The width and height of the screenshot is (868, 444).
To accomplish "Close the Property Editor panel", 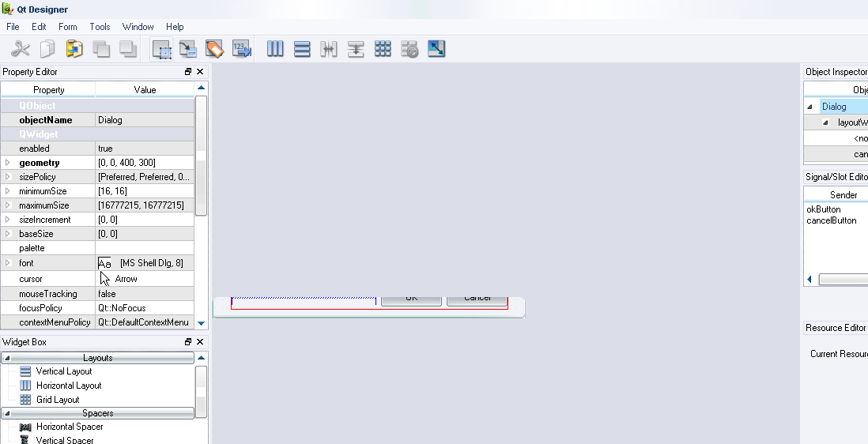I will click(200, 72).
